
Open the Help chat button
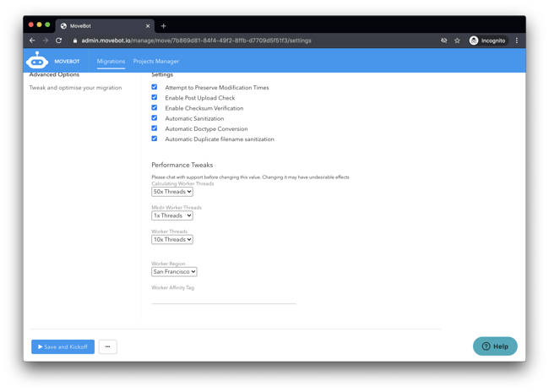pyautogui.click(x=495, y=346)
